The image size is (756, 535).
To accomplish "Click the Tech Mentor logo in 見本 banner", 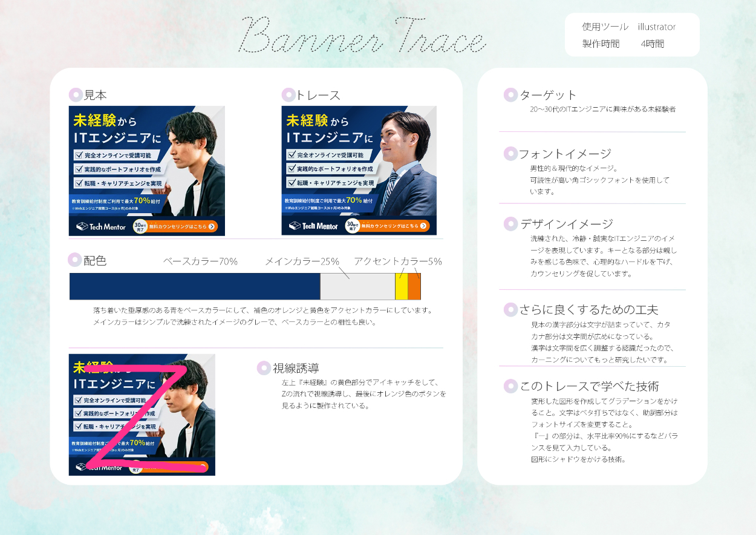I will [100, 226].
